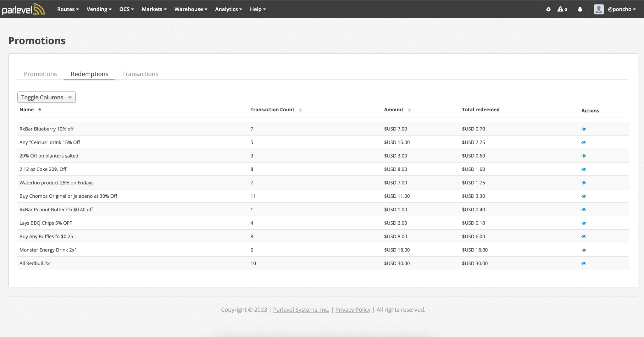Screen dimensions: 644x337
Task: Expand the Help menu
Action: 258,9
